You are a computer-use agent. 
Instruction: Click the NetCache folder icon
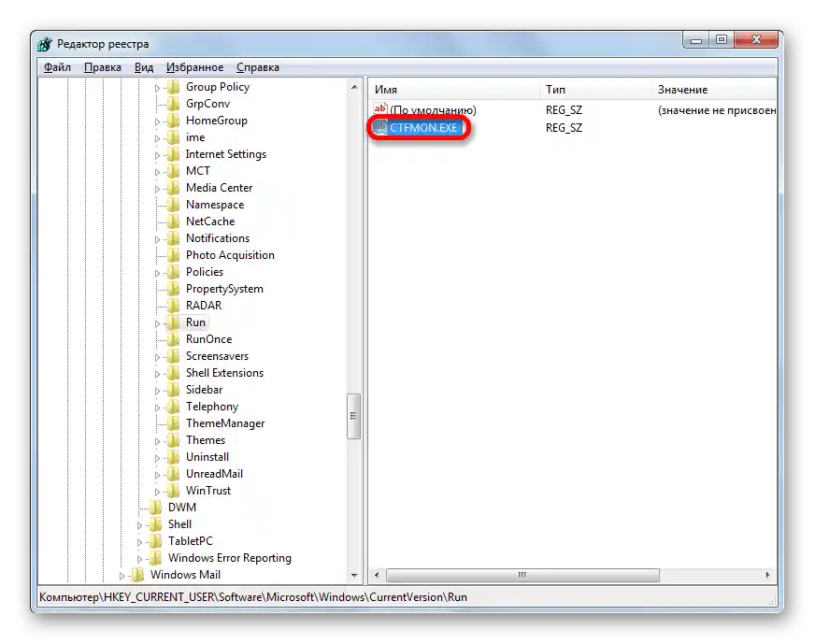point(174,222)
